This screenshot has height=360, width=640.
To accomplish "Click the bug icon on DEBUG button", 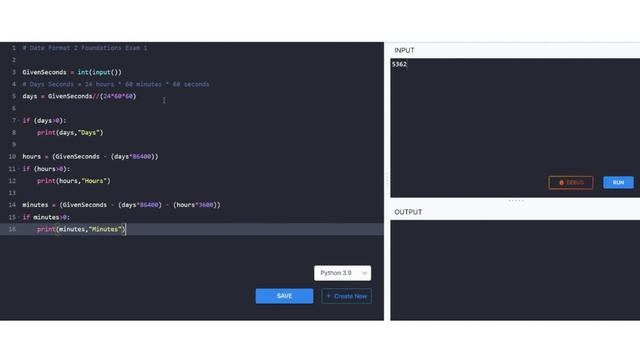I will pyautogui.click(x=561, y=182).
